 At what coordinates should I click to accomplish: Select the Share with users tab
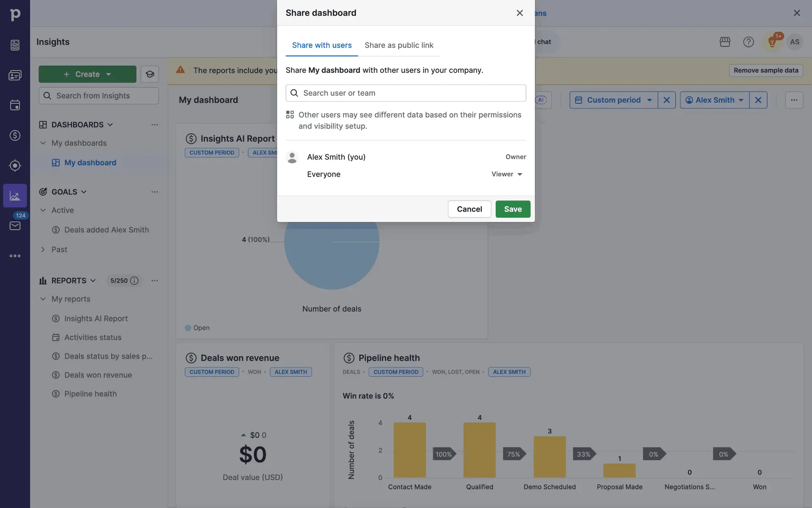click(321, 45)
